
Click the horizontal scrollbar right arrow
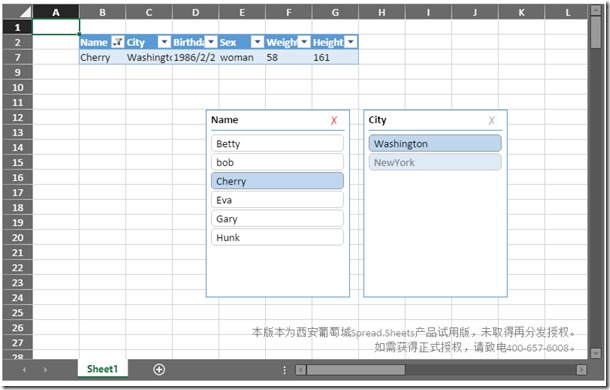point(581,369)
